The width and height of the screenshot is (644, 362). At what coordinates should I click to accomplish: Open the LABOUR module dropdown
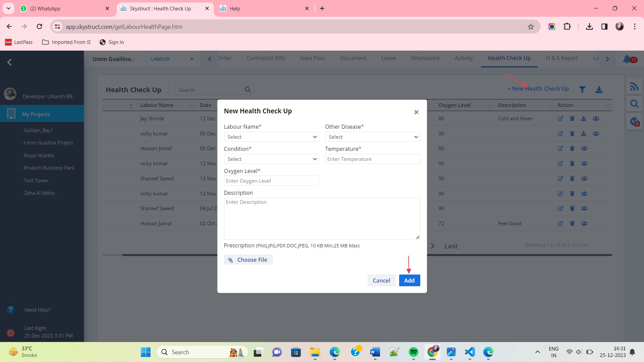(x=172, y=59)
